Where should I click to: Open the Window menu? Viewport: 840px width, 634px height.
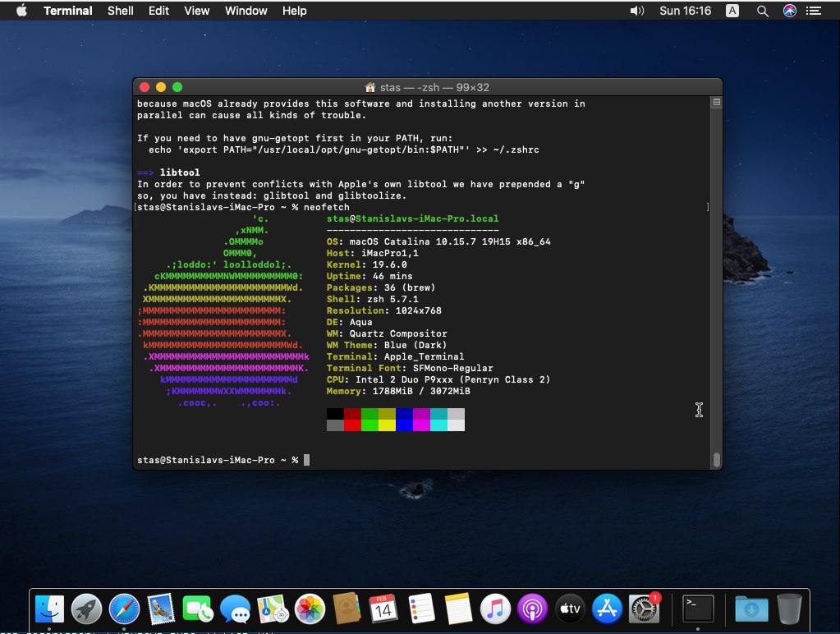(x=246, y=11)
